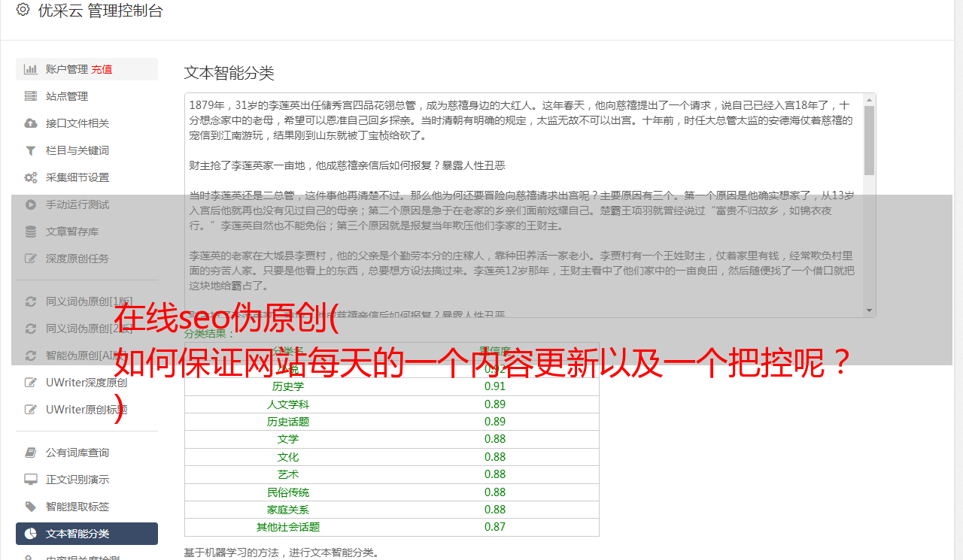Image resolution: width=963 pixels, height=560 pixels.
Task: Click the 文学 category cell
Action: click(288, 439)
